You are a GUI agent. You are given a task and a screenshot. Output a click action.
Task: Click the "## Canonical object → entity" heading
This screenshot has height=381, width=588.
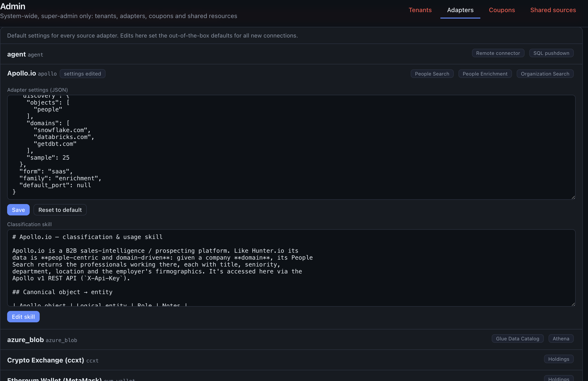[62, 292]
